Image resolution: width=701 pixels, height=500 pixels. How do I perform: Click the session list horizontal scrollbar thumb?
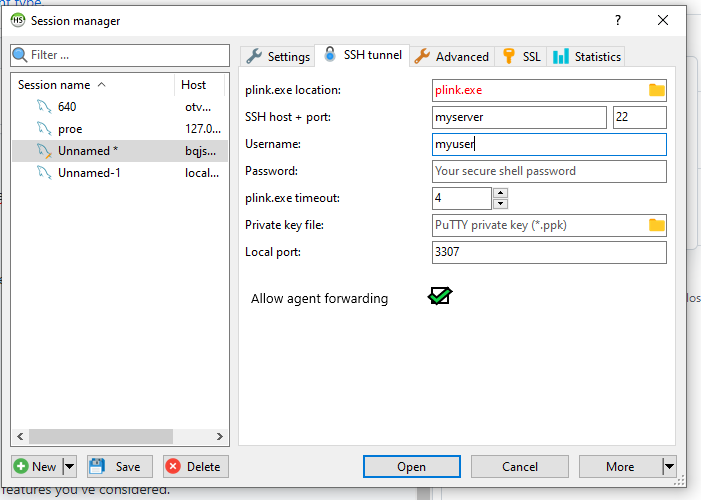tap(101, 436)
